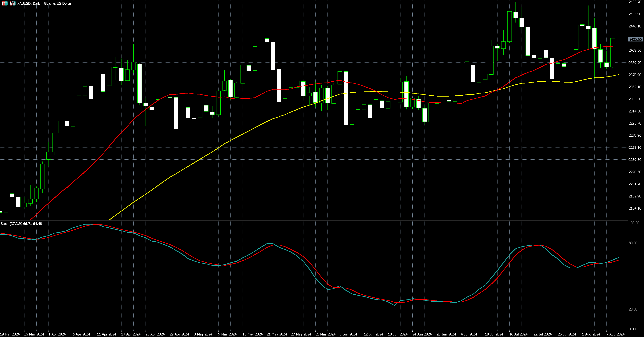The image size is (644, 337).
Task: Click the 2258.10 price axis label
Action: pos(635,148)
